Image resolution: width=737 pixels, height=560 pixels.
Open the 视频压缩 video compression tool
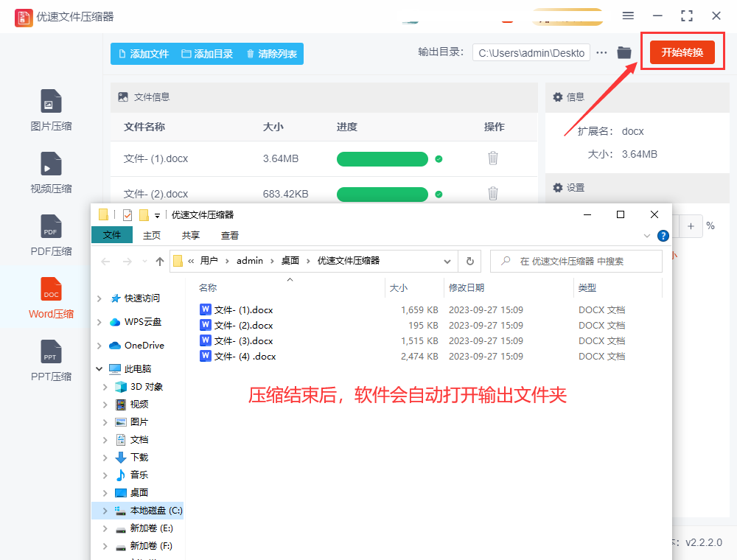click(x=51, y=164)
